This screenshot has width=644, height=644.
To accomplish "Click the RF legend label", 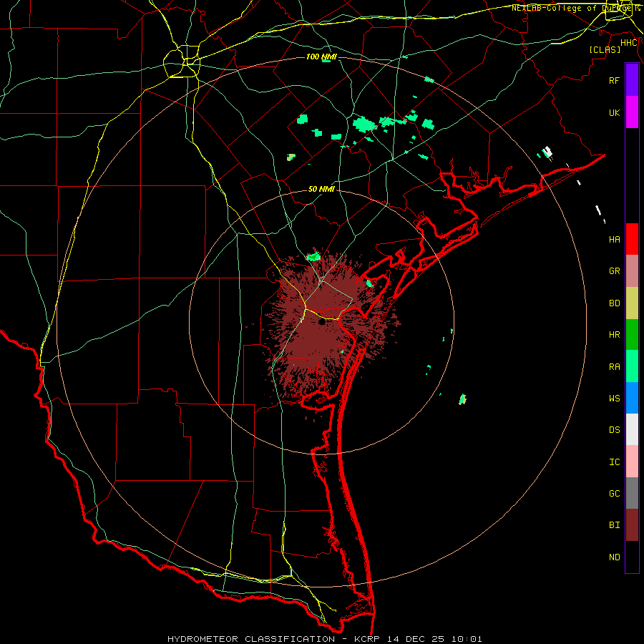I will 614,80.
